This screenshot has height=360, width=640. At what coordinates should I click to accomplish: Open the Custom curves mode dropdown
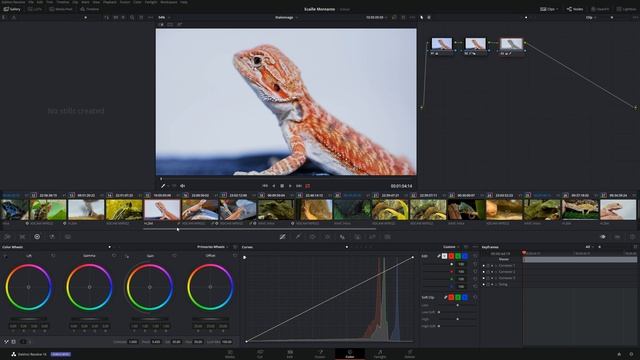[x=451, y=247]
